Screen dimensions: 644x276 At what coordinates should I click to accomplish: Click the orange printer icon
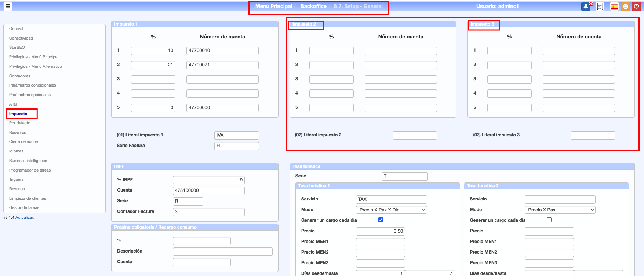pos(625,7)
